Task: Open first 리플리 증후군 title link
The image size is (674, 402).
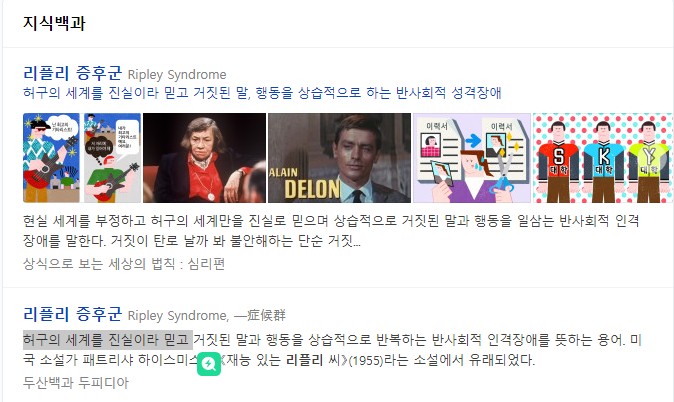Action: point(73,73)
